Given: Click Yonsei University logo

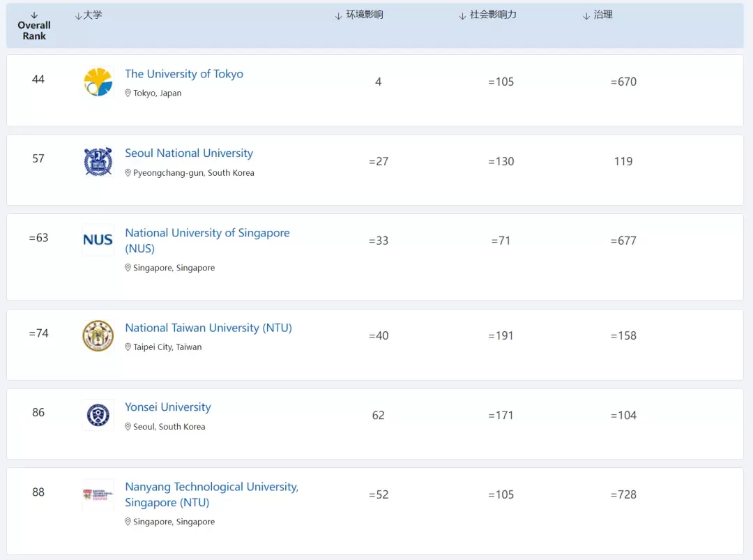Looking at the screenshot, I should pos(98,415).
